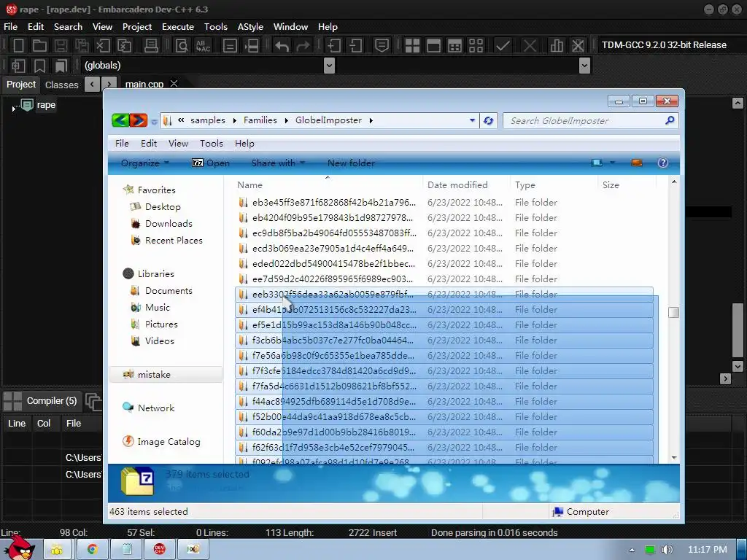Sort by the Date modified column header
Screen dimensions: 747x560
tap(466, 184)
